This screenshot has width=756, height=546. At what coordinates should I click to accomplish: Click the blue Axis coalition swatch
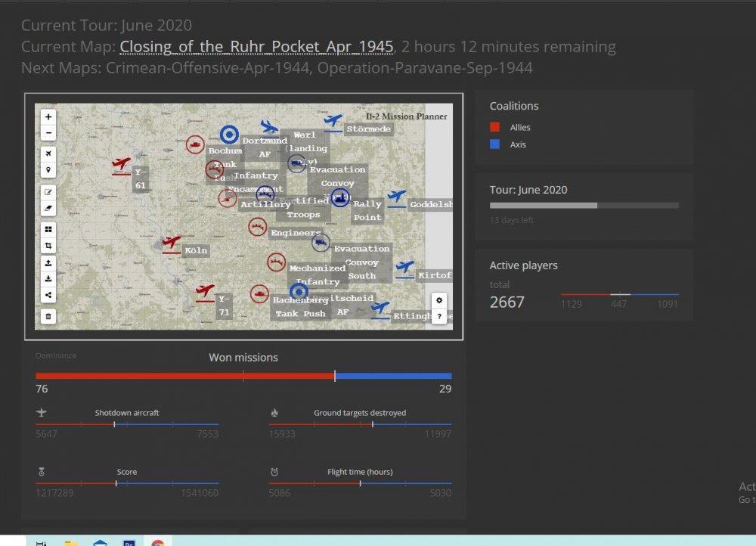point(494,144)
